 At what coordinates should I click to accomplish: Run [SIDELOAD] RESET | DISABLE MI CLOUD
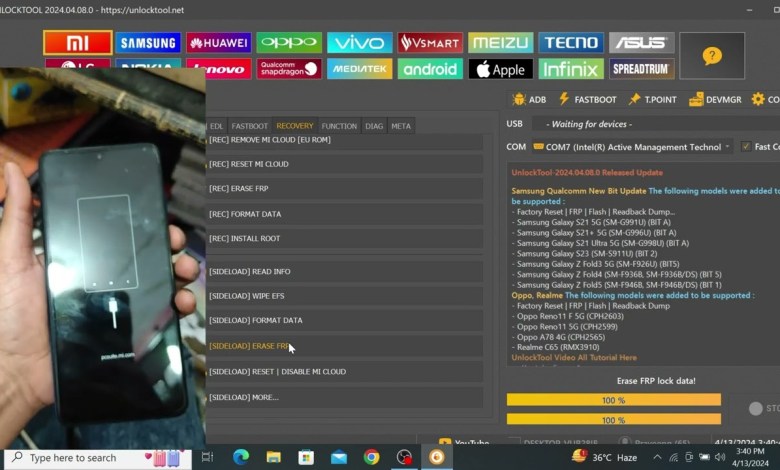344,372
